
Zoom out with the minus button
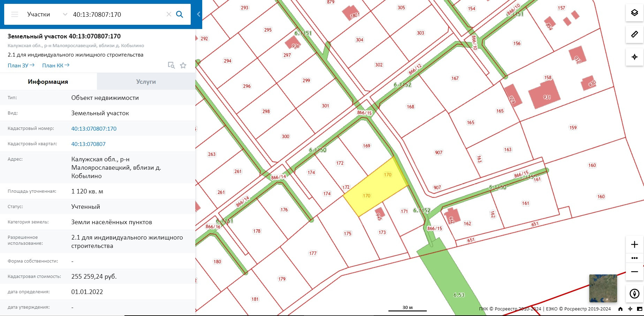tap(635, 272)
